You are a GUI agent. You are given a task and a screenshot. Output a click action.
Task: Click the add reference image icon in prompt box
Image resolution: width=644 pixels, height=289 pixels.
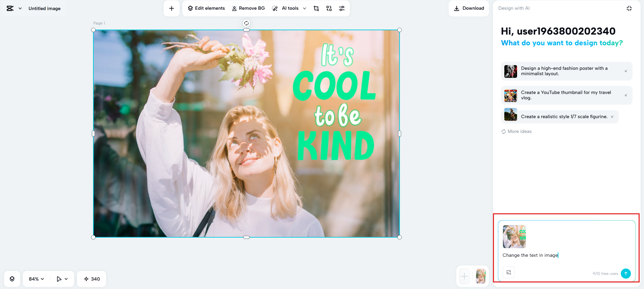[x=509, y=272]
